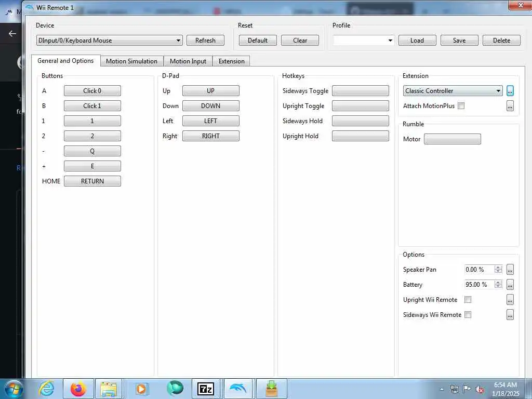Rebind D-Pad Down mapping
Viewport: 532px width, 399px height.
tap(211, 106)
